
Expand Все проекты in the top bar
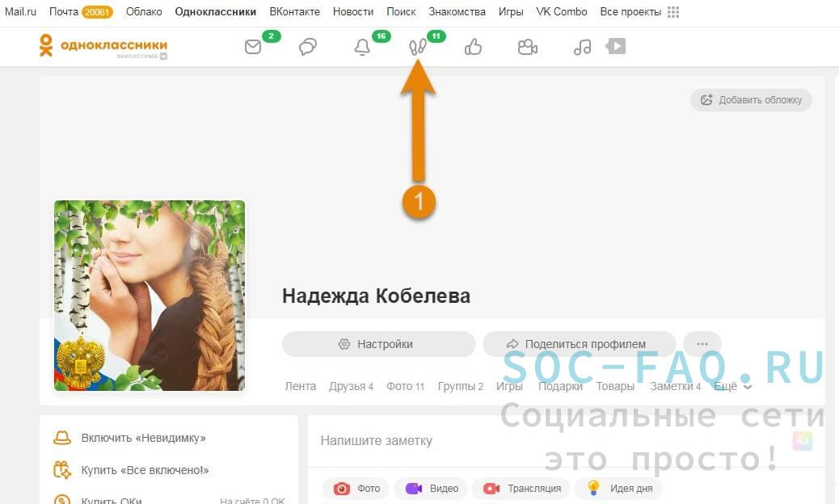click(630, 12)
